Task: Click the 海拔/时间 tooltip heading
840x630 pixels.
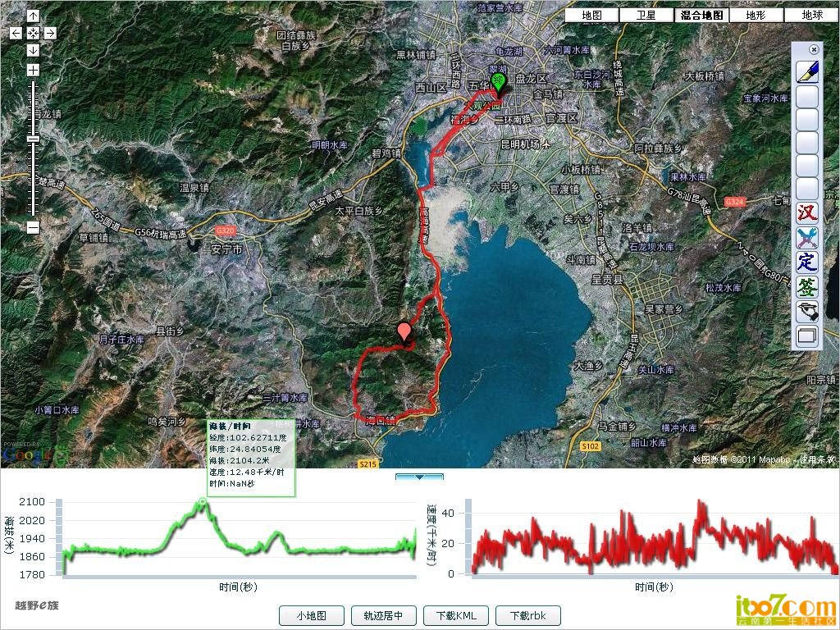Action: pyautogui.click(x=230, y=427)
